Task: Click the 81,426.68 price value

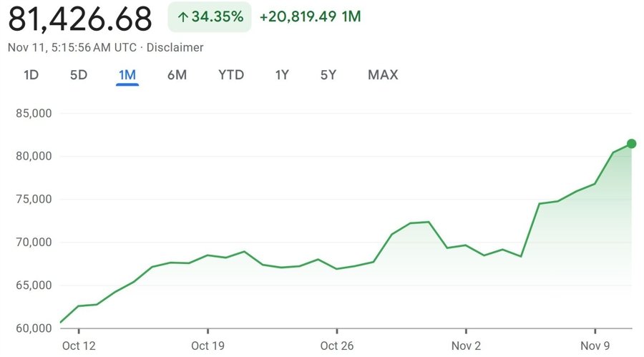Action: pos(80,19)
